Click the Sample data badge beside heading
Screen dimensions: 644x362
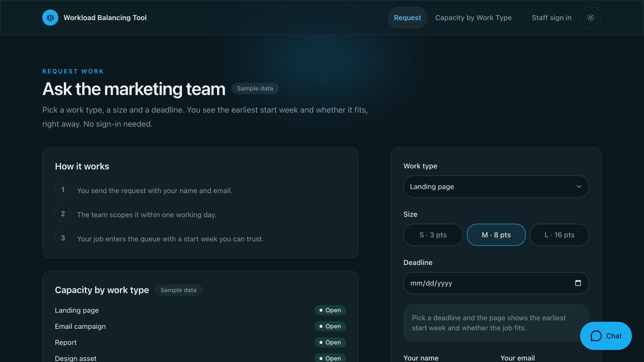point(255,88)
